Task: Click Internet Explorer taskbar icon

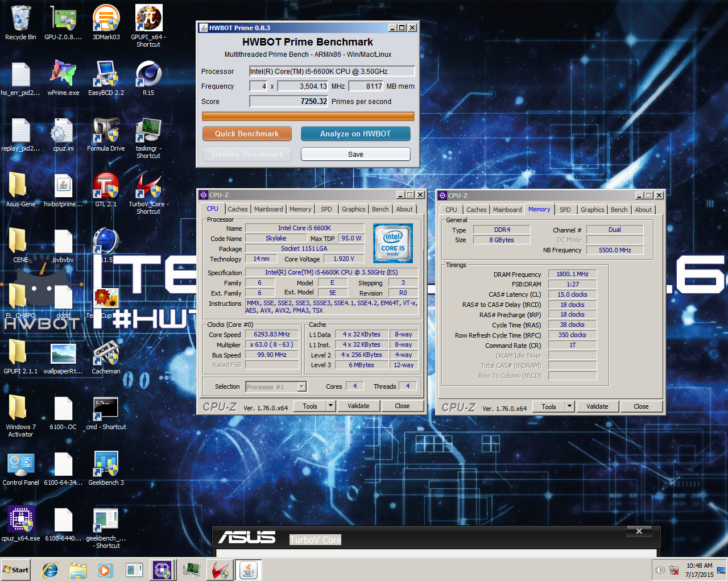Action: [x=50, y=570]
